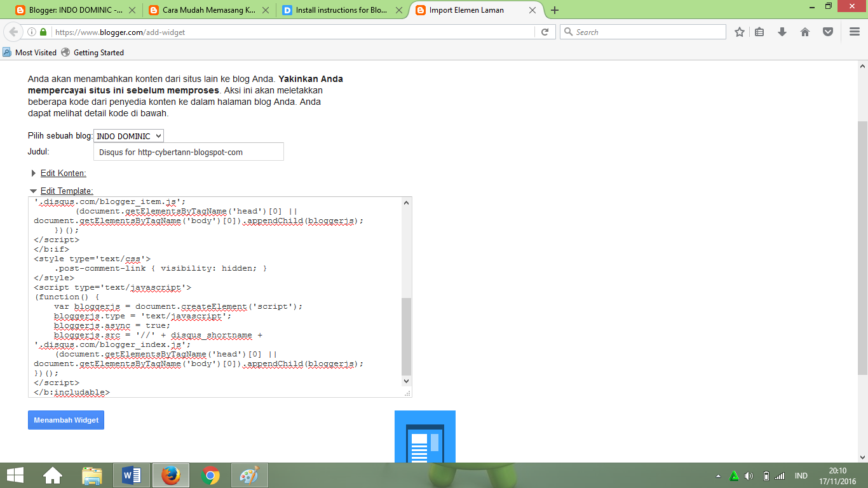Launch File Explorer from the taskbar
868x488 pixels.
click(x=92, y=475)
